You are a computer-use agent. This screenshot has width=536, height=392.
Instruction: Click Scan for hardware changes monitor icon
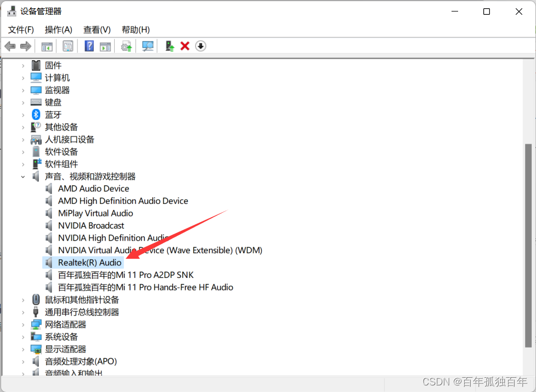pyautogui.click(x=148, y=46)
